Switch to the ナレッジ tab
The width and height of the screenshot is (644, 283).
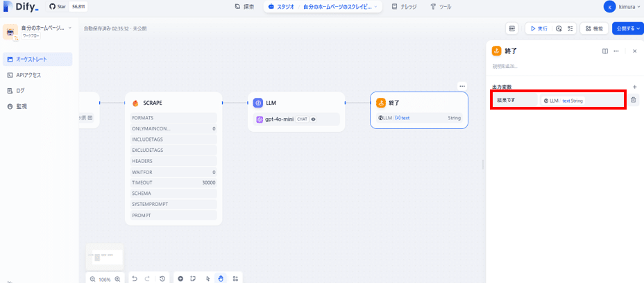click(x=404, y=6)
